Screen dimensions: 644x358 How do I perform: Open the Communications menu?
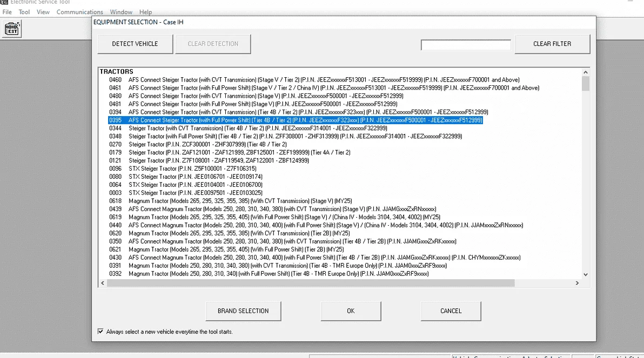coord(79,12)
